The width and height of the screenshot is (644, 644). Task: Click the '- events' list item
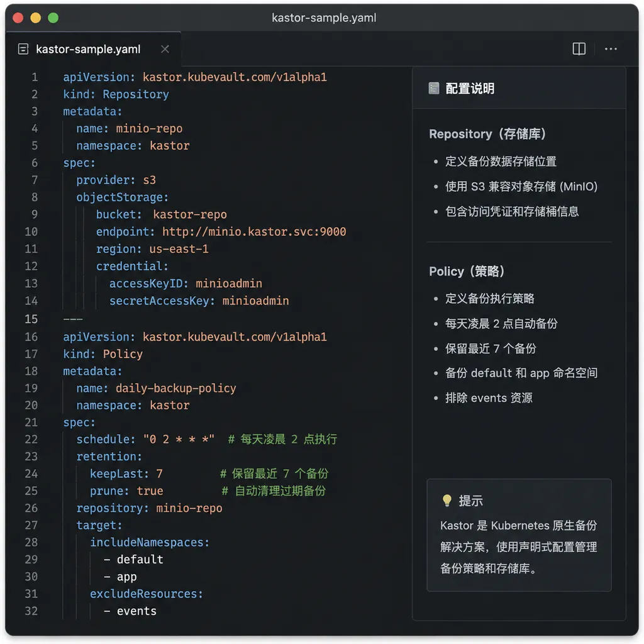[x=130, y=611]
